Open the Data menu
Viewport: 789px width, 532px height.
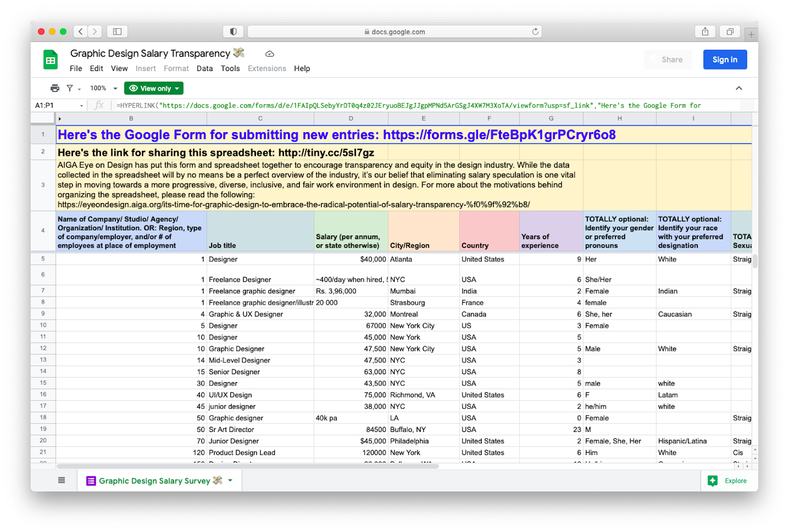205,69
